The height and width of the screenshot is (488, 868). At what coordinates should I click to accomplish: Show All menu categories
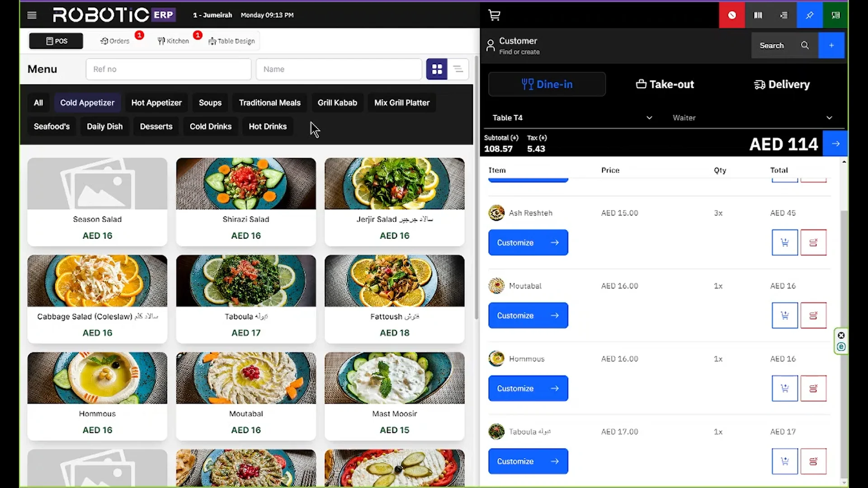[38, 103]
